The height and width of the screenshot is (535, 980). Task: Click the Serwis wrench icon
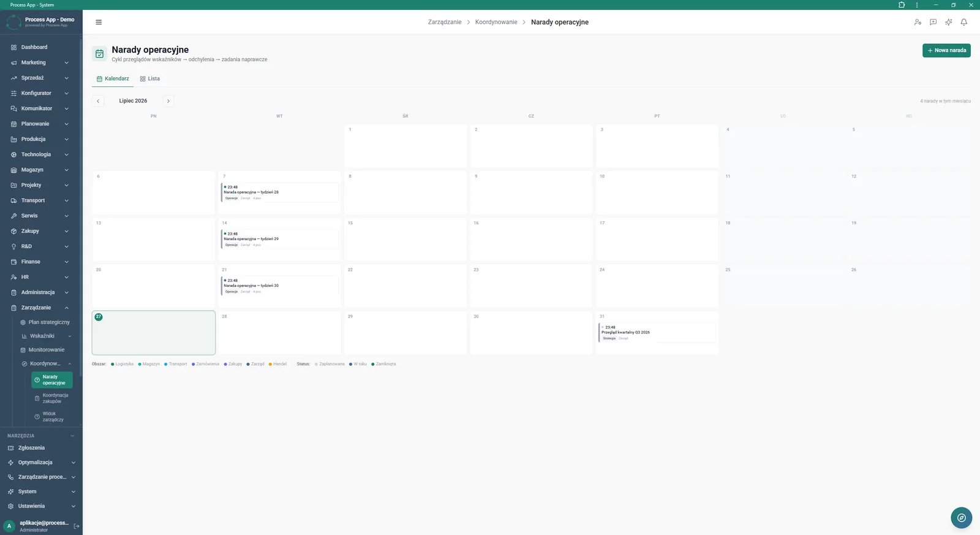coord(13,216)
